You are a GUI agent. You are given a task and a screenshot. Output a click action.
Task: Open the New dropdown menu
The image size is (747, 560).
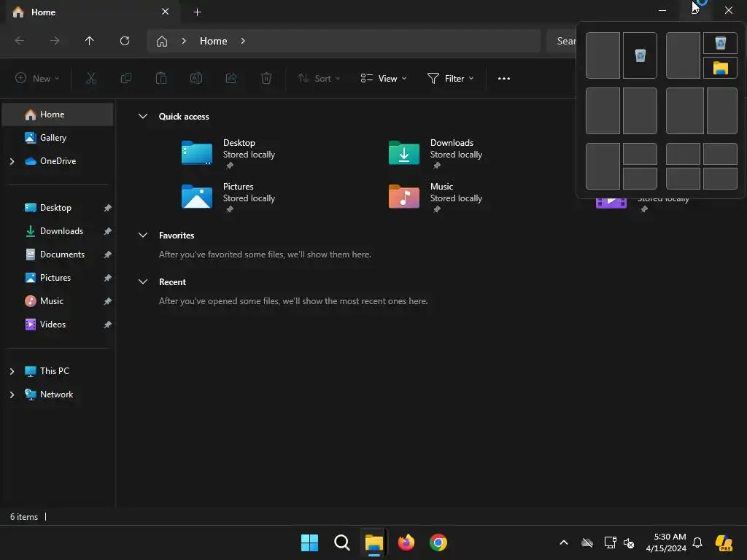(37, 78)
